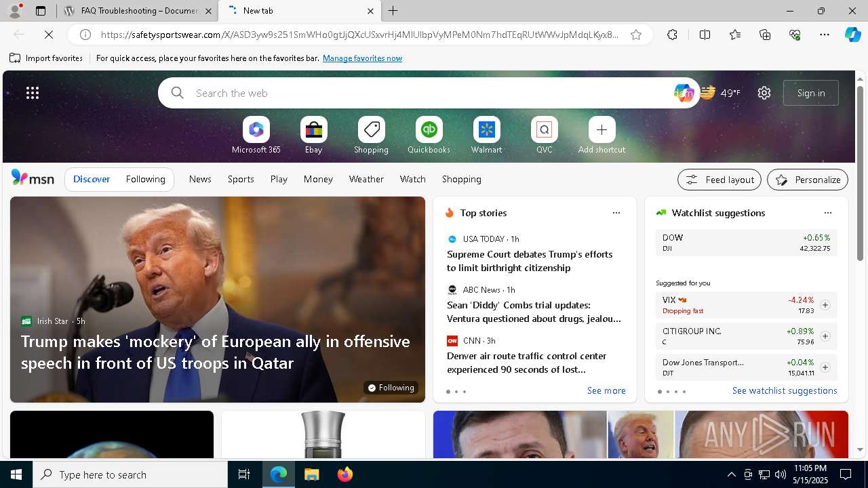Select the Discover feed tab
This screenshot has width=868, height=488.
(x=92, y=179)
